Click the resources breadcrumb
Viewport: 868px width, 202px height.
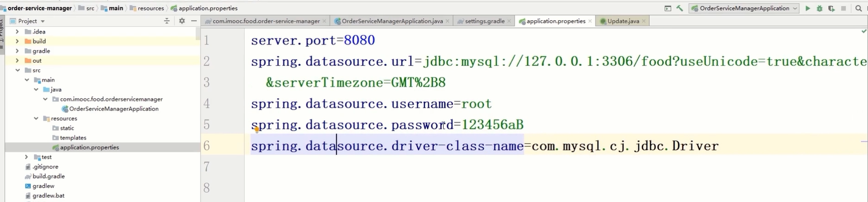click(147, 8)
